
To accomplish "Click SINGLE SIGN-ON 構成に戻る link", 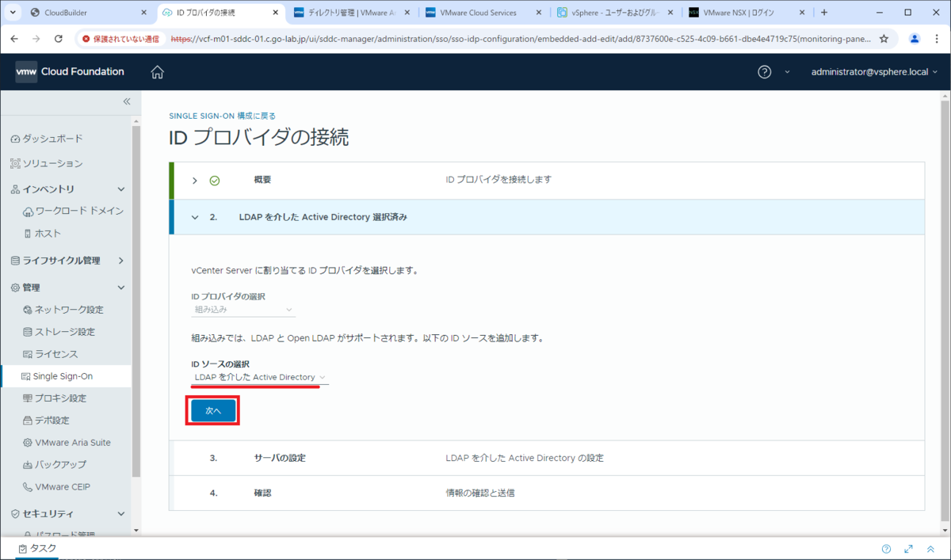I will click(x=223, y=116).
